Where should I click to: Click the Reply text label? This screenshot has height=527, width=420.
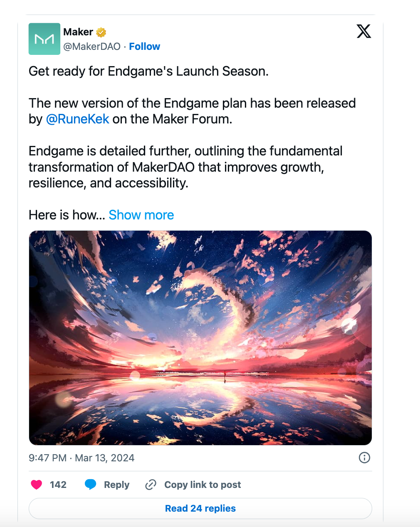tap(116, 485)
